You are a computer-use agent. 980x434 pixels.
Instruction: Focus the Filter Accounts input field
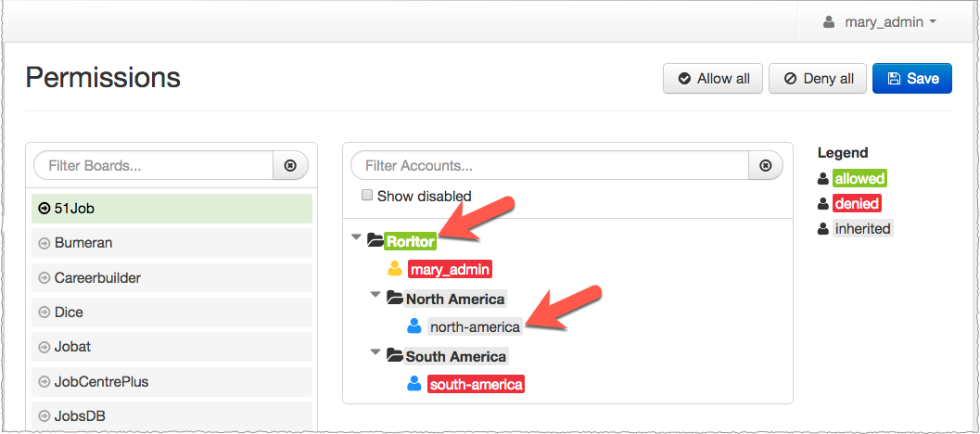coord(550,166)
